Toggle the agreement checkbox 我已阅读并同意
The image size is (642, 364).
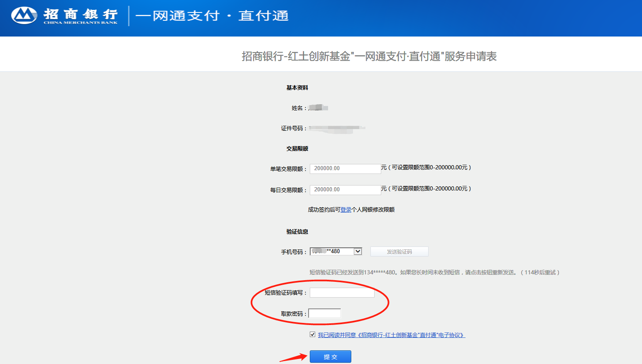coord(312,335)
